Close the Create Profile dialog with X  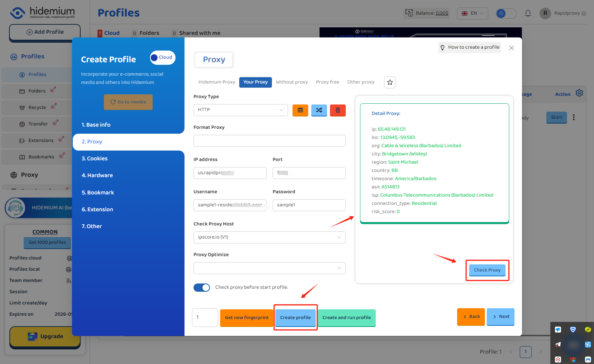tap(511, 48)
